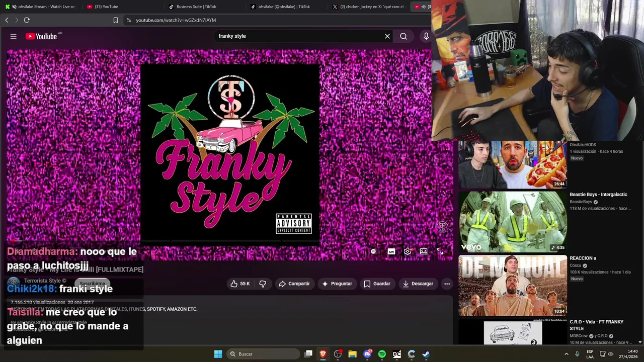This screenshot has width=644, height=362.
Task: Open Spotify from taskbar
Action: 382,354
